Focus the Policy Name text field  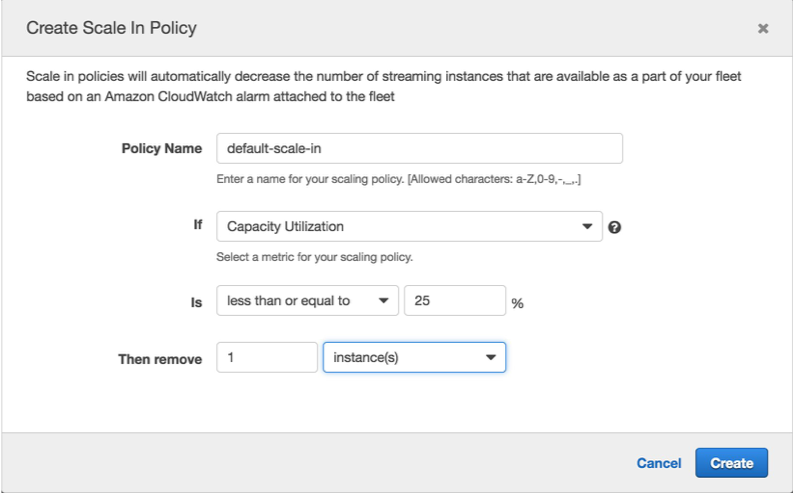[419, 148]
